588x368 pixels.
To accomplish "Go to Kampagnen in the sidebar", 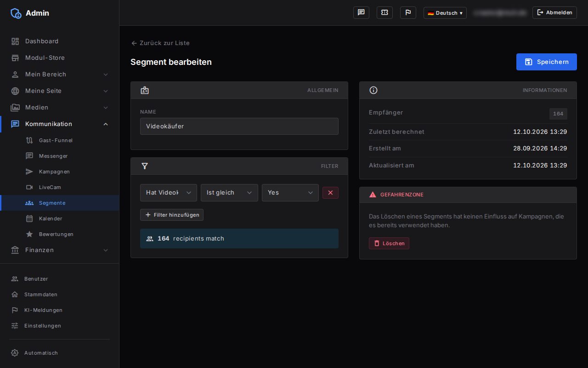I will click(x=60, y=172).
